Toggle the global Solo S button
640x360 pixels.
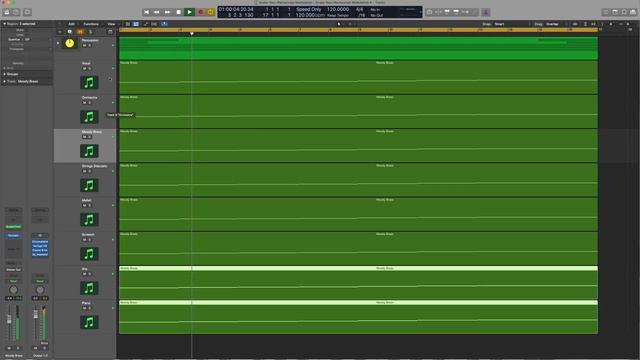(91, 32)
